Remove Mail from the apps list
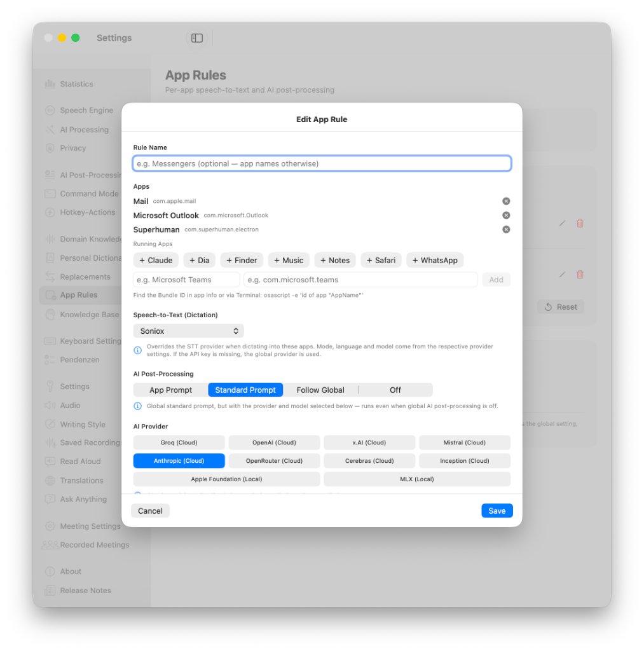644x651 pixels. [x=506, y=201]
